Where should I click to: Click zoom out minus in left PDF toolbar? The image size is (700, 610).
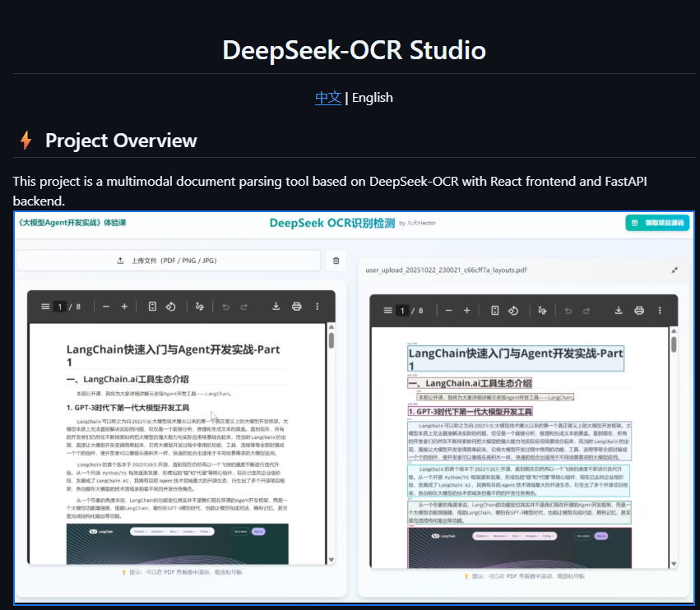pyautogui.click(x=106, y=307)
